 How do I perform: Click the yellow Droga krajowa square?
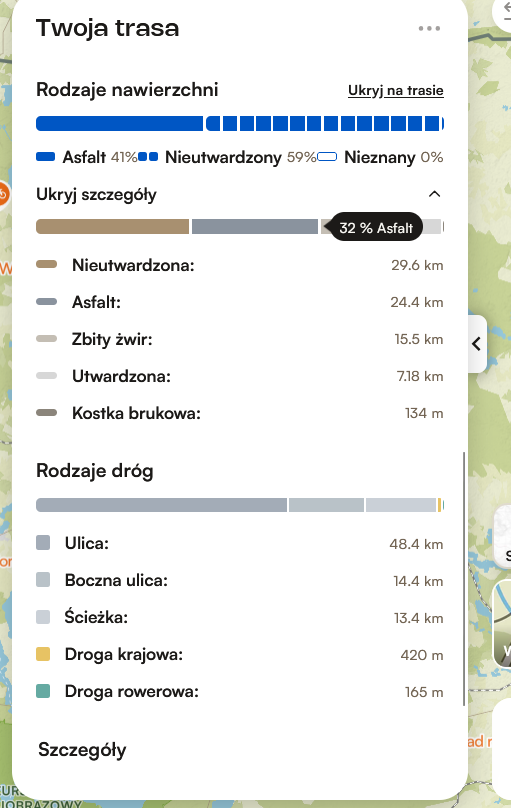(x=43, y=654)
